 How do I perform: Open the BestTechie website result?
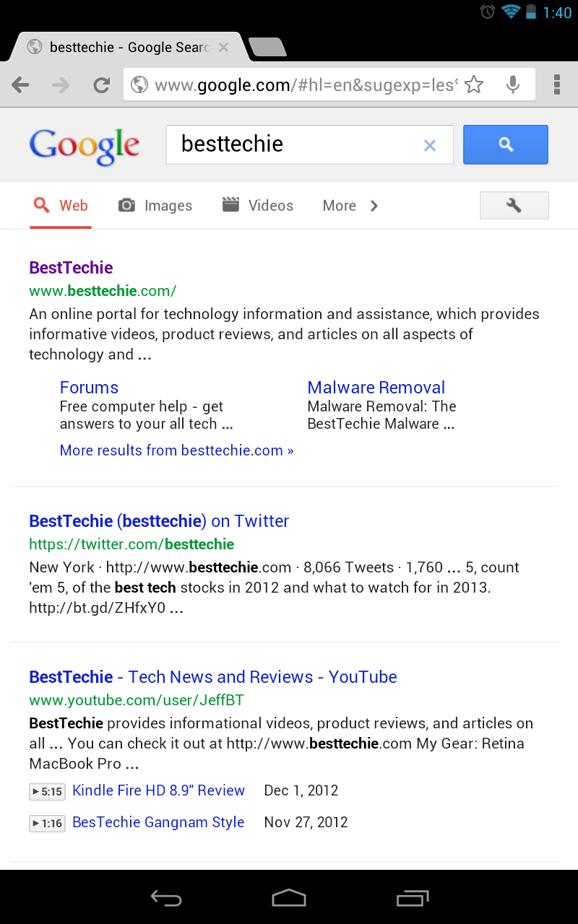point(71,268)
